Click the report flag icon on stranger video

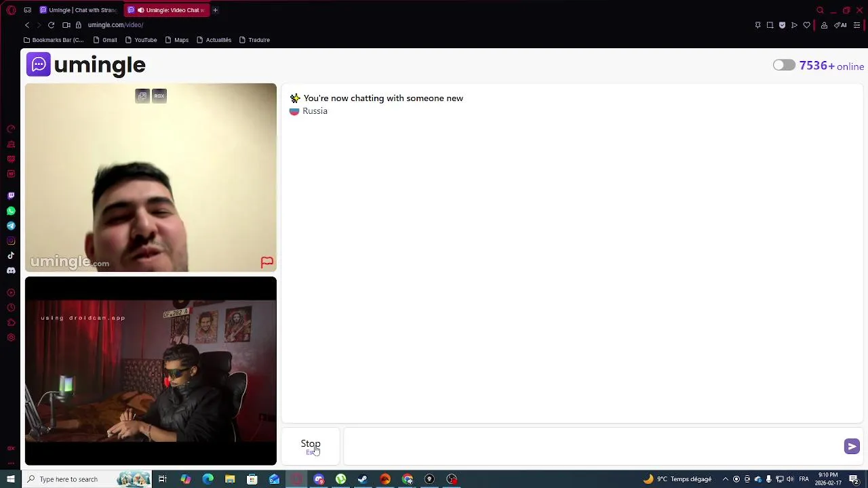[267, 262]
